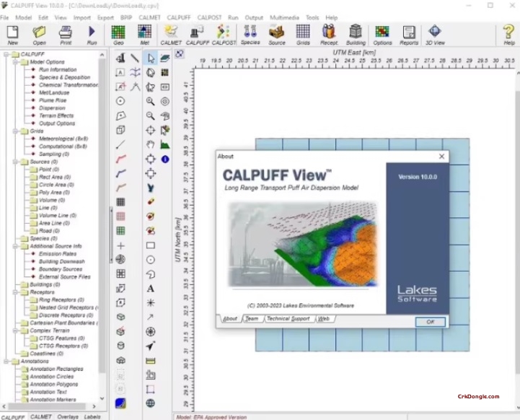The height and width of the screenshot is (420, 520).
Task: Switch to the Technical Support tab
Action: [288, 318]
